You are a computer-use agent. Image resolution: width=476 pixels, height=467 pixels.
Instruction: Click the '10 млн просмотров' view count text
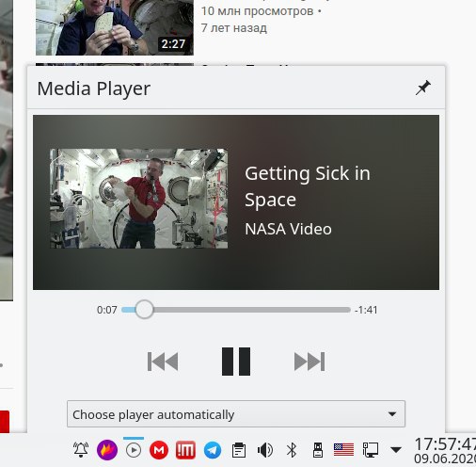[257, 11]
